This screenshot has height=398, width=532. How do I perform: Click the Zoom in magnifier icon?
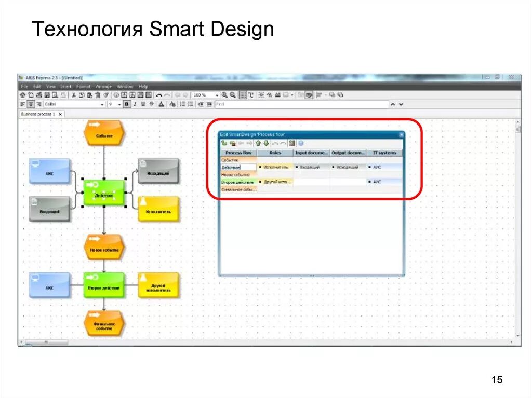[224, 95]
